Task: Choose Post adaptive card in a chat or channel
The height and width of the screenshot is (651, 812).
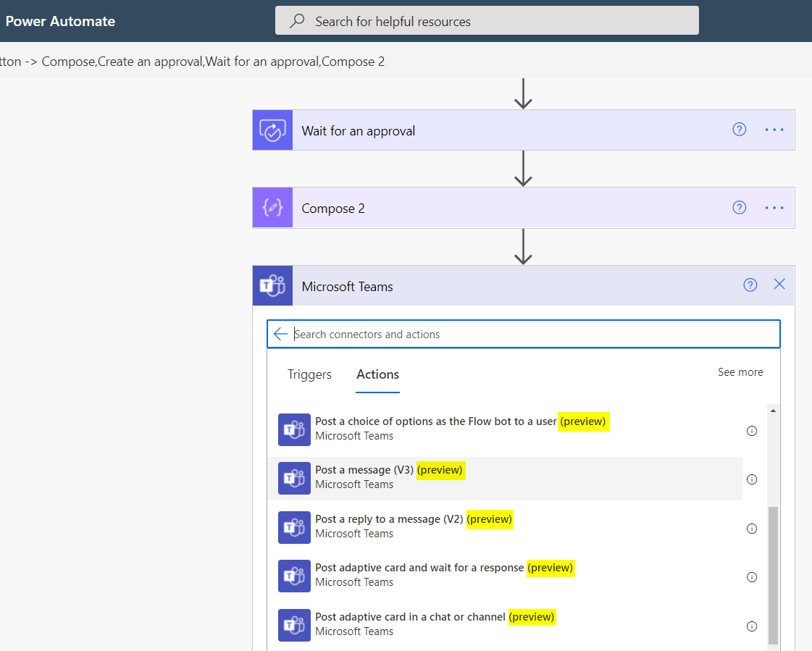Action: coord(505,625)
